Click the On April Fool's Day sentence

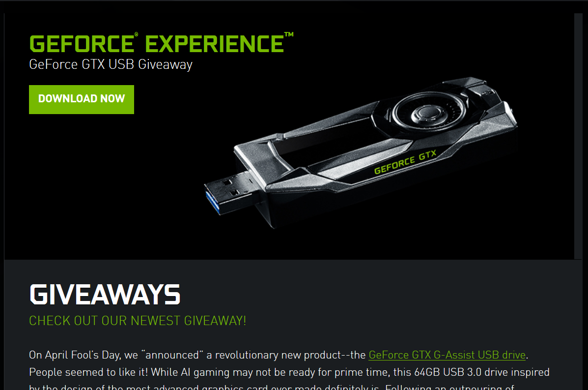tap(279, 355)
